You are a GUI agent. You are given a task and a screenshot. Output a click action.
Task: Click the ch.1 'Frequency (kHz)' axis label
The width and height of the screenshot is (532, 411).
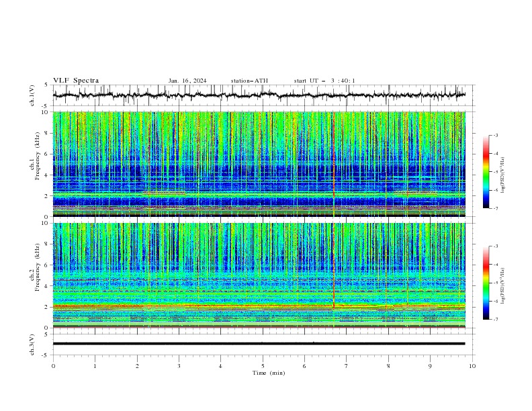coord(38,154)
